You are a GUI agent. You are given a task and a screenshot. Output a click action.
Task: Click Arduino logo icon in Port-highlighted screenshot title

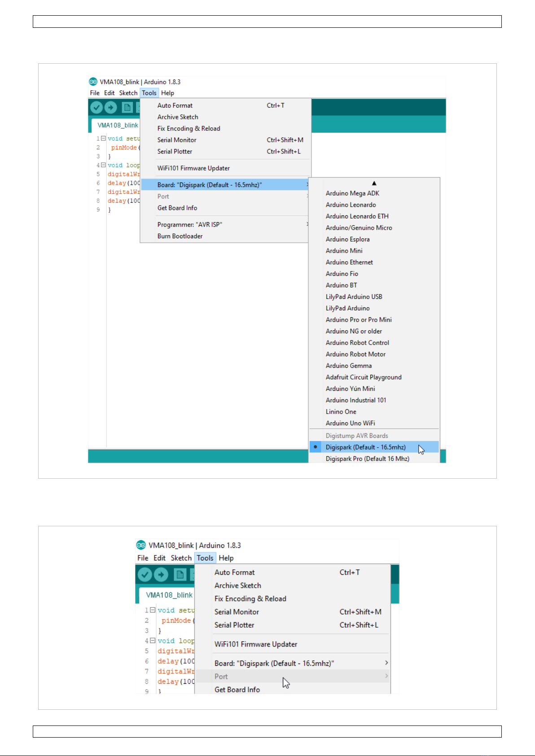pyautogui.click(x=141, y=545)
